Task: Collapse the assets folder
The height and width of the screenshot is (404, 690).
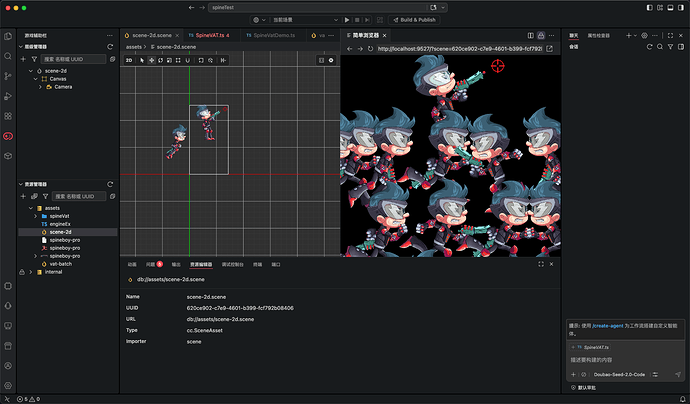Action: 31,208
